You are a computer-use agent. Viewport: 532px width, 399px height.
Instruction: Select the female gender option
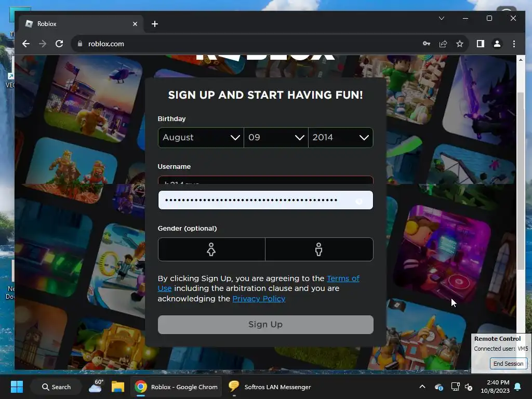pyautogui.click(x=211, y=249)
